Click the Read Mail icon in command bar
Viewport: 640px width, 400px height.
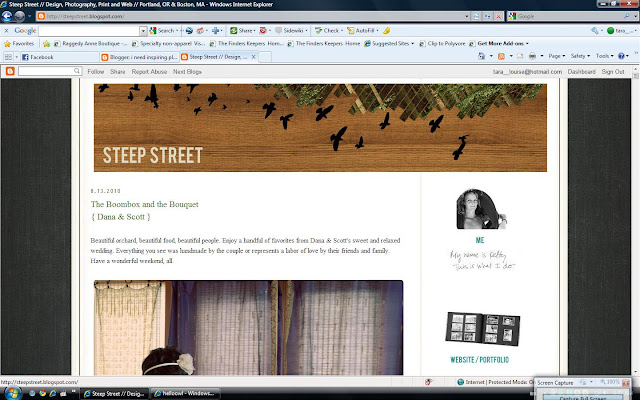click(x=520, y=56)
